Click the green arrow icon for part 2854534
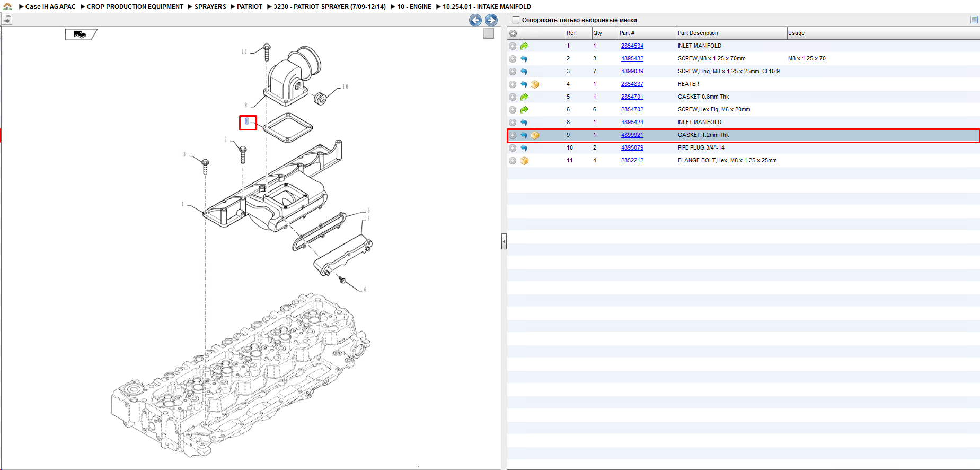Screen dimensions: 980x470 click(x=524, y=46)
